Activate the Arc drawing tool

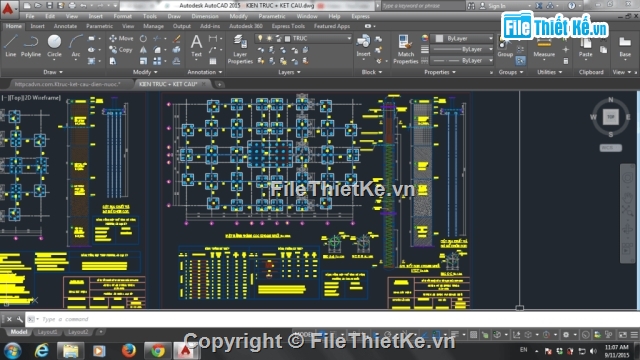76,46
